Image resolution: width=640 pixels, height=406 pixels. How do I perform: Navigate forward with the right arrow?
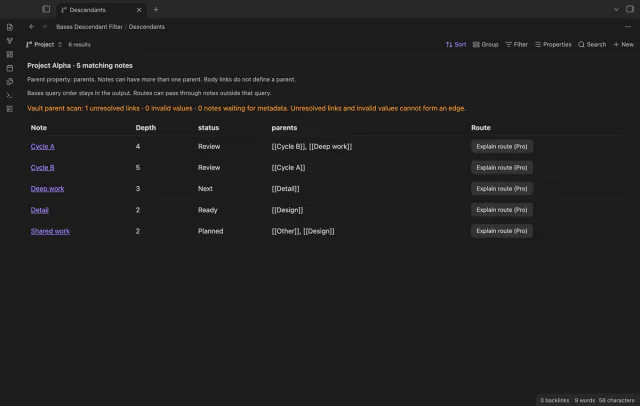(44, 27)
